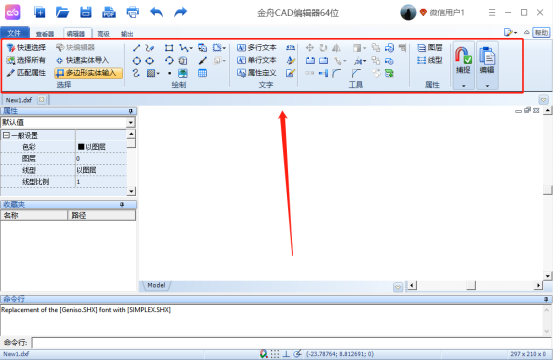Screen dimensions: 554x361
Task: Open the 文件 menu
Action: pyautogui.click(x=14, y=33)
